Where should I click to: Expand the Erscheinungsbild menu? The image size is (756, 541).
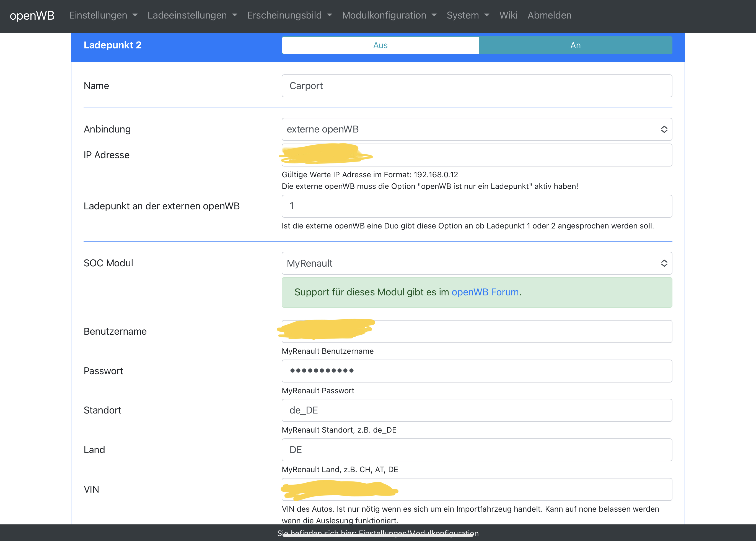point(289,15)
